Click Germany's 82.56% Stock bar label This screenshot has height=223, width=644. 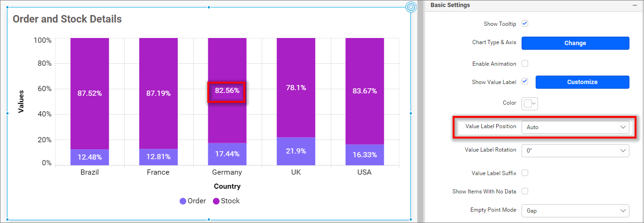pyautogui.click(x=227, y=91)
